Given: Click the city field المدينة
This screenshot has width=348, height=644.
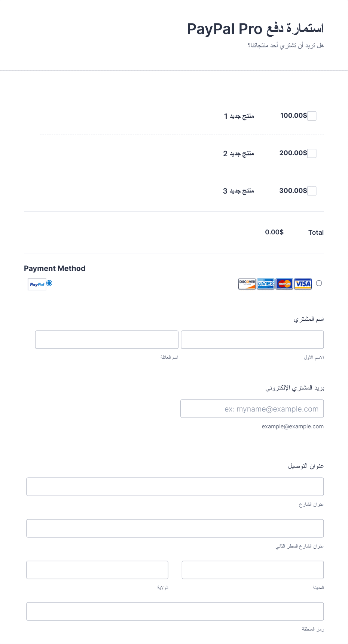Looking at the screenshot, I should [x=253, y=570].
